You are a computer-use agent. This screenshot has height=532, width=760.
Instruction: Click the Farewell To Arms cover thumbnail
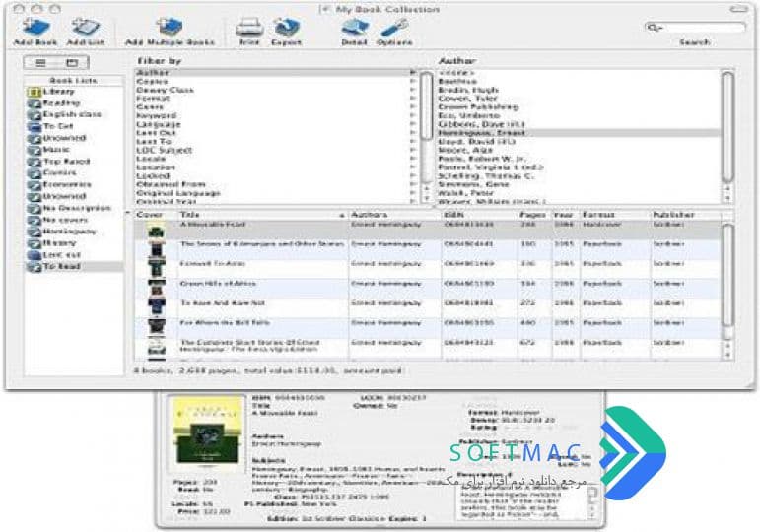coord(157,269)
